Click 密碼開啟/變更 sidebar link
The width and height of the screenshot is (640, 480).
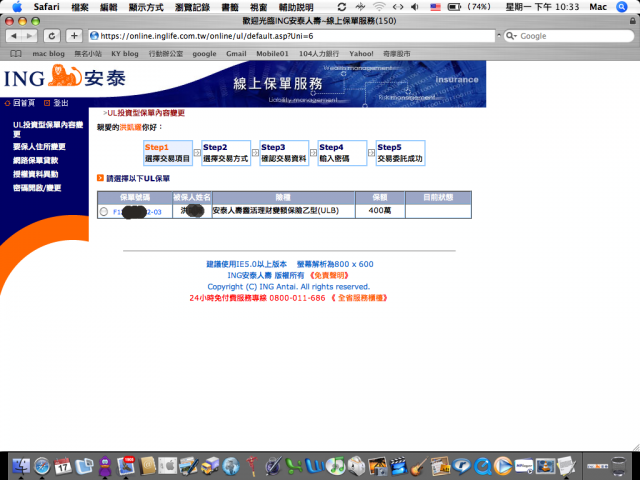pos(37,188)
